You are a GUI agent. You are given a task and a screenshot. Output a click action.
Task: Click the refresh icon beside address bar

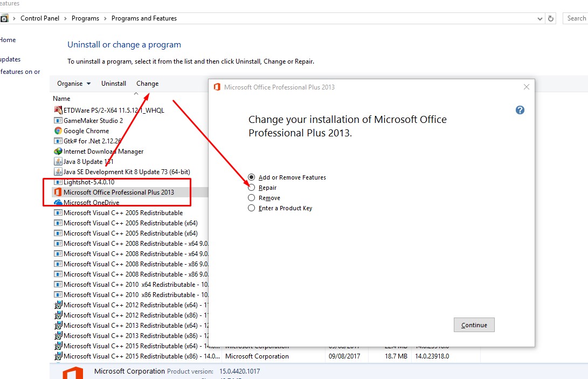(x=550, y=18)
